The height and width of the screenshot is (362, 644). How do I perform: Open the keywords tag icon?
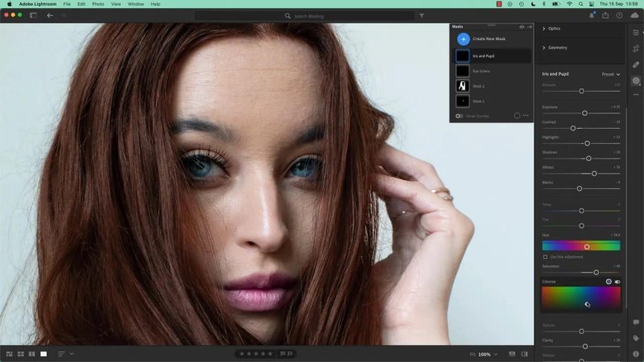point(636,338)
